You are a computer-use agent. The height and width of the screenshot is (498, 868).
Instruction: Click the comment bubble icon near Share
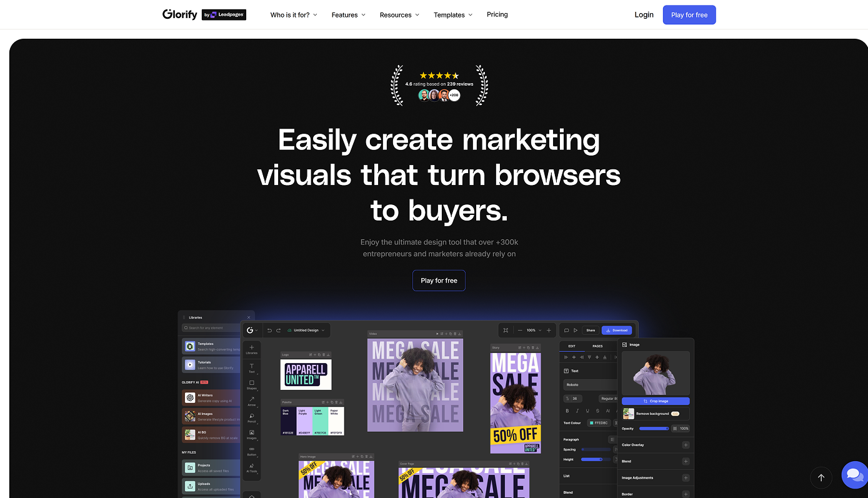[x=567, y=330]
